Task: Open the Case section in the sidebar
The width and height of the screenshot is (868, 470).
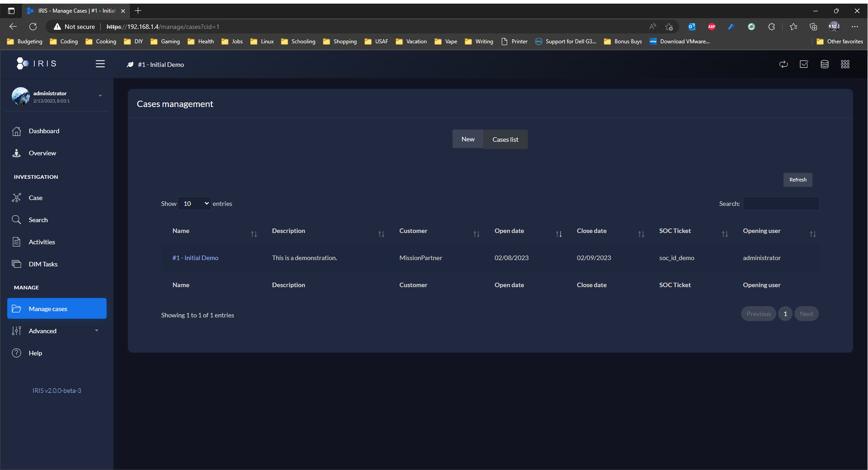Action: [x=34, y=197]
